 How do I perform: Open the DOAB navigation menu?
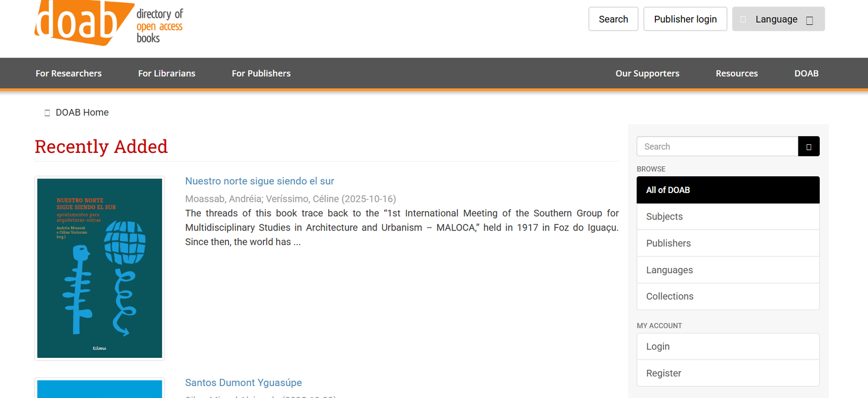point(806,73)
